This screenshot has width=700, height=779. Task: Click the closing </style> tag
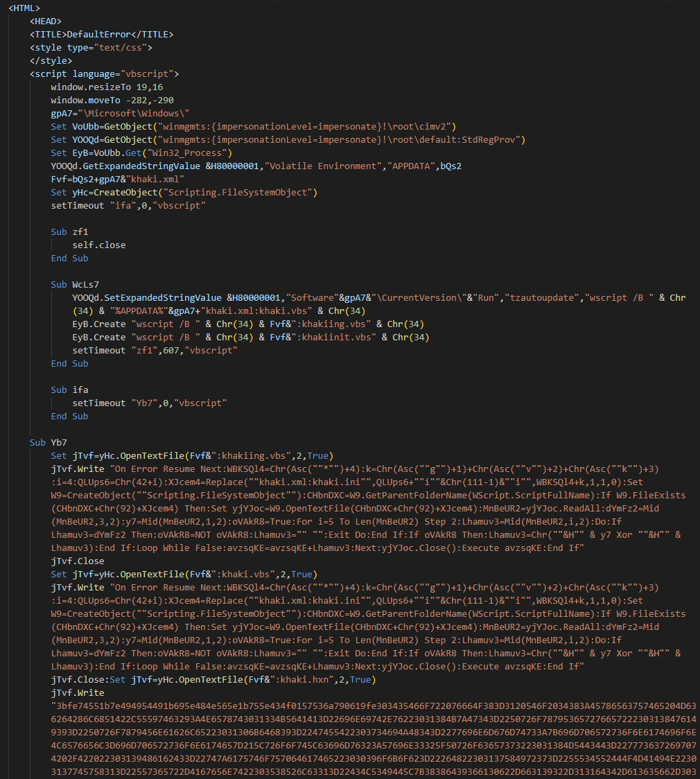[51, 60]
